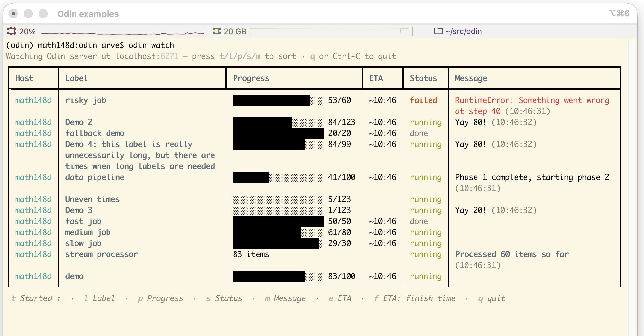
Task: Click the 'p Progress' sort option
Action: pyautogui.click(x=161, y=298)
